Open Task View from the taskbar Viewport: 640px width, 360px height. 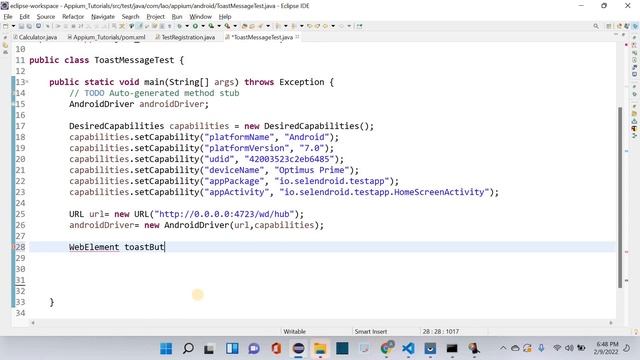click(210, 349)
